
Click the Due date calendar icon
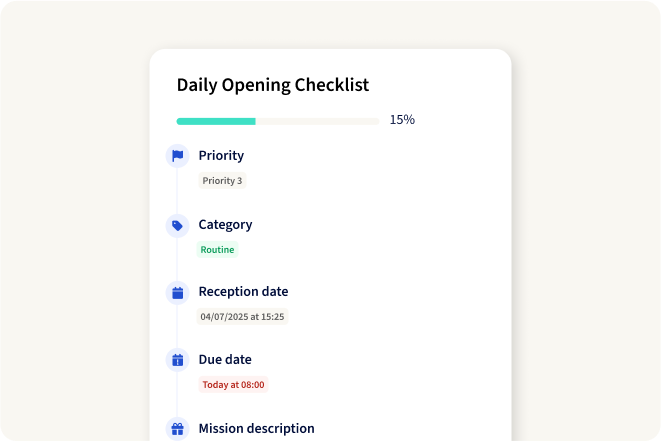[x=177, y=360]
